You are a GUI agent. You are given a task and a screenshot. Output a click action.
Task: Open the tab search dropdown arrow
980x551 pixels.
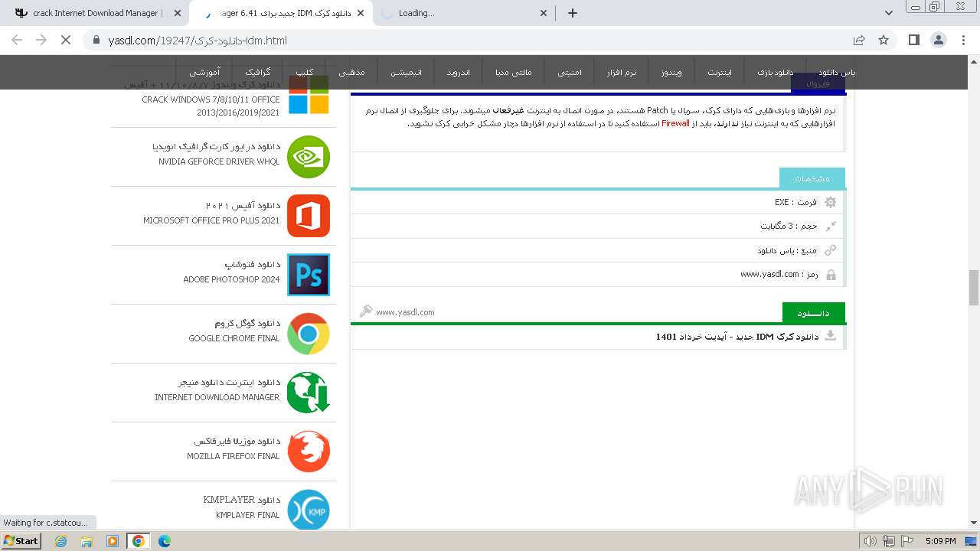click(x=889, y=13)
